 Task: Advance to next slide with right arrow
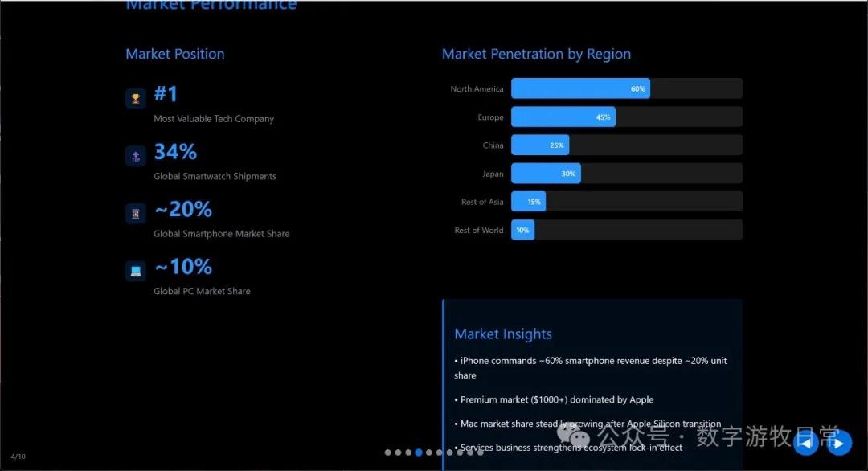pyautogui.click(x=839, y=442)
